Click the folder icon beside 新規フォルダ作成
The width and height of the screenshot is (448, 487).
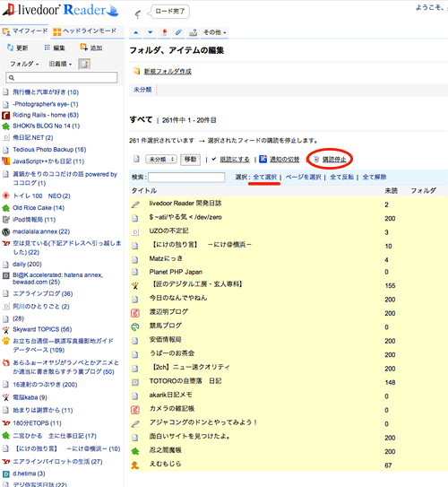click(x=136, y=71)
